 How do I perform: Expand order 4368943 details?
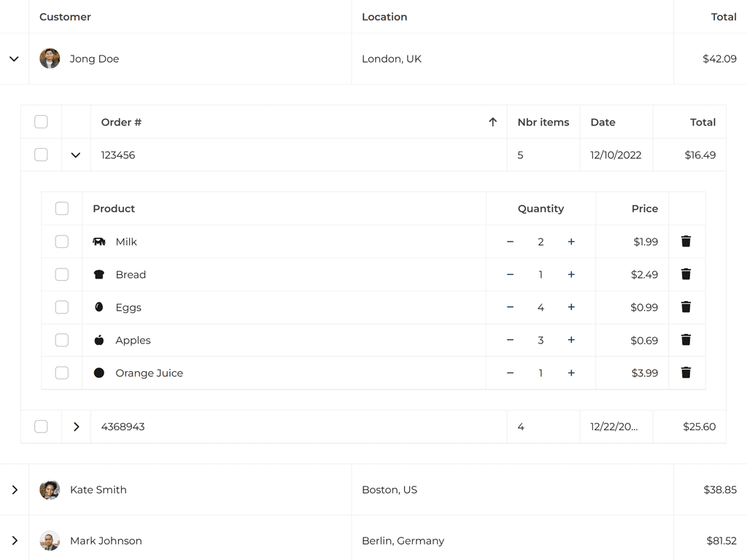tap(76, 427)
